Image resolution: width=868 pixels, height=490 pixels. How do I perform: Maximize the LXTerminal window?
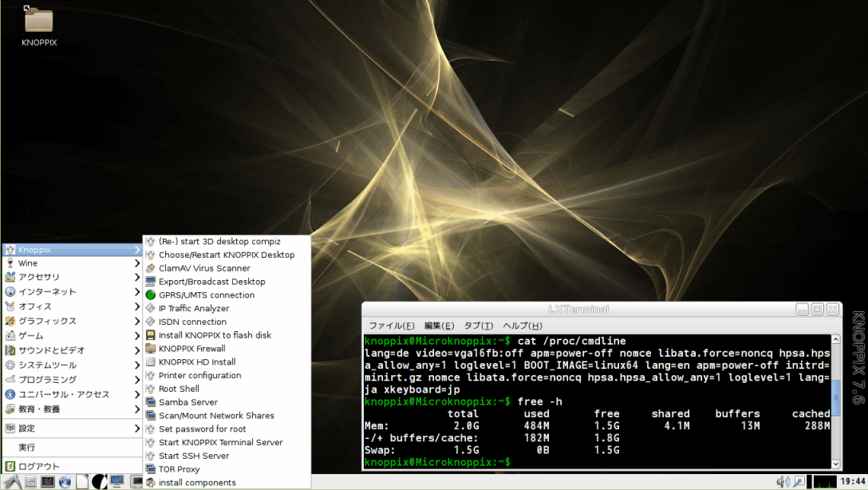(818, 310)
